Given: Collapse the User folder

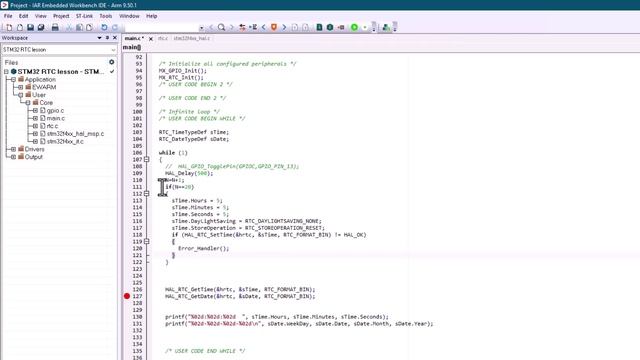Looking at the screenshot, I should point(20,95).
